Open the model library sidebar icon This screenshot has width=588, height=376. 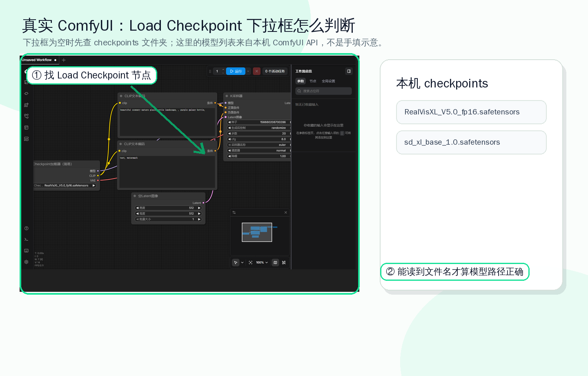coord(26,105)
